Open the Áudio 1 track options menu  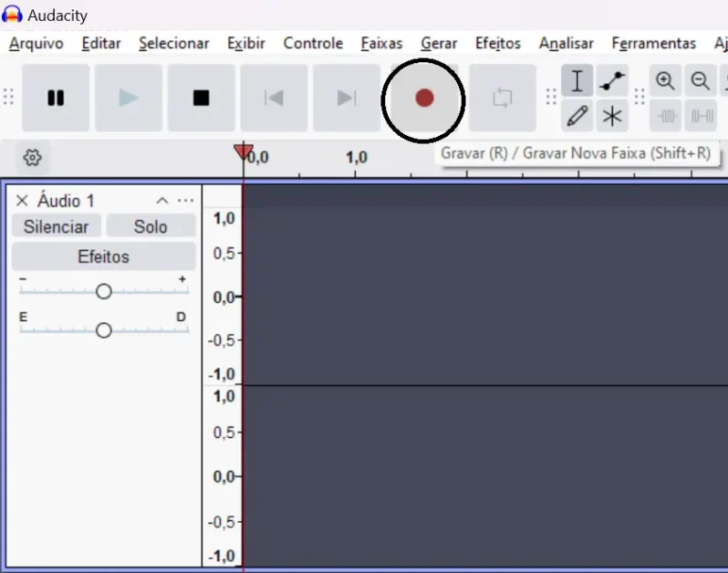(x=186, y=201)
